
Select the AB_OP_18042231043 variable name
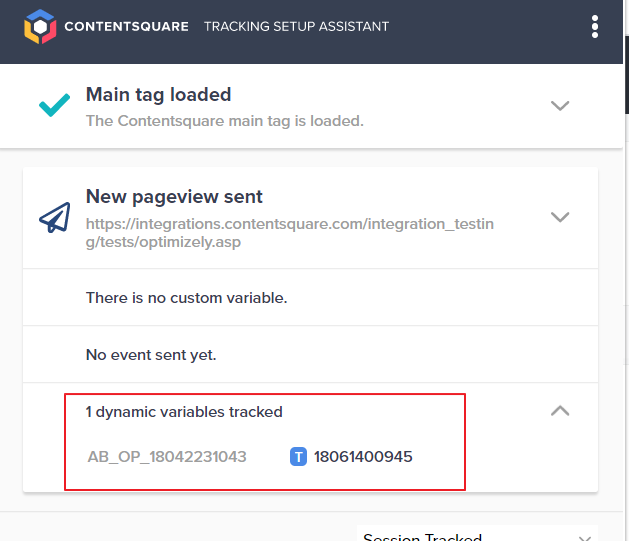coord(167,457)
